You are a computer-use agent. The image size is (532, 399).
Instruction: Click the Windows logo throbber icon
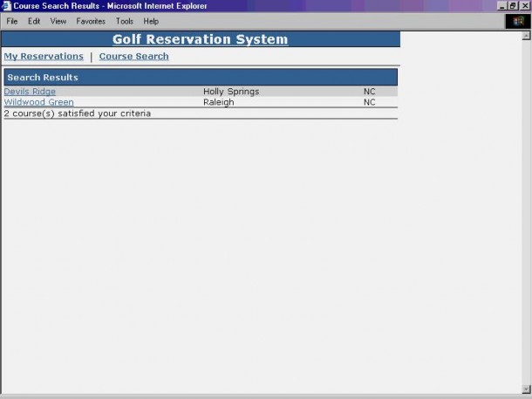click(518, 22)
